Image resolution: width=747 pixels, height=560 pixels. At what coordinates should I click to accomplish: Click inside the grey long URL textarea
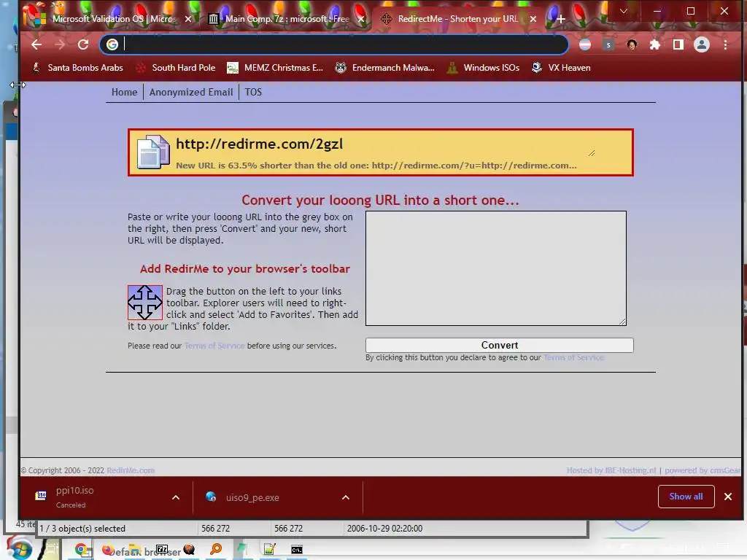point(495,268)
